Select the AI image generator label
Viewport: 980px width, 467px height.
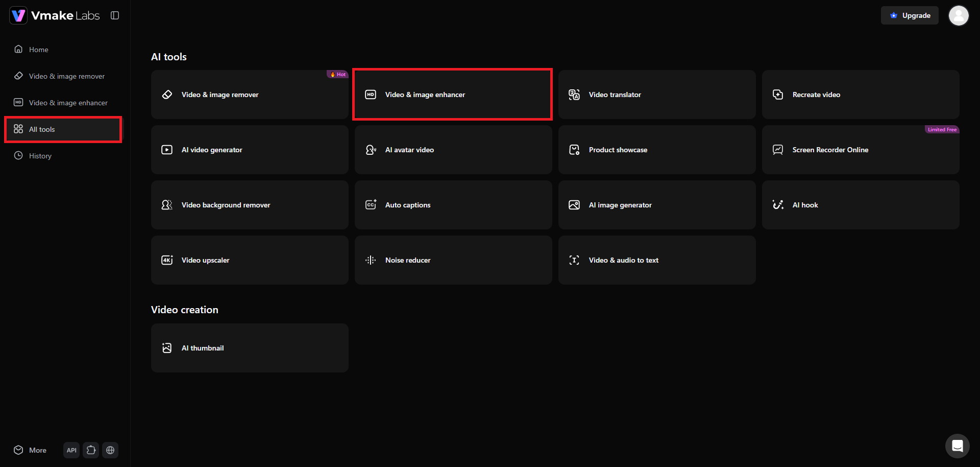[620, 205]
